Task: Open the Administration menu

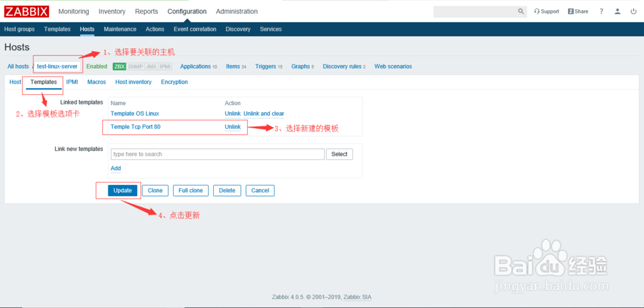Action: (237, 12)
